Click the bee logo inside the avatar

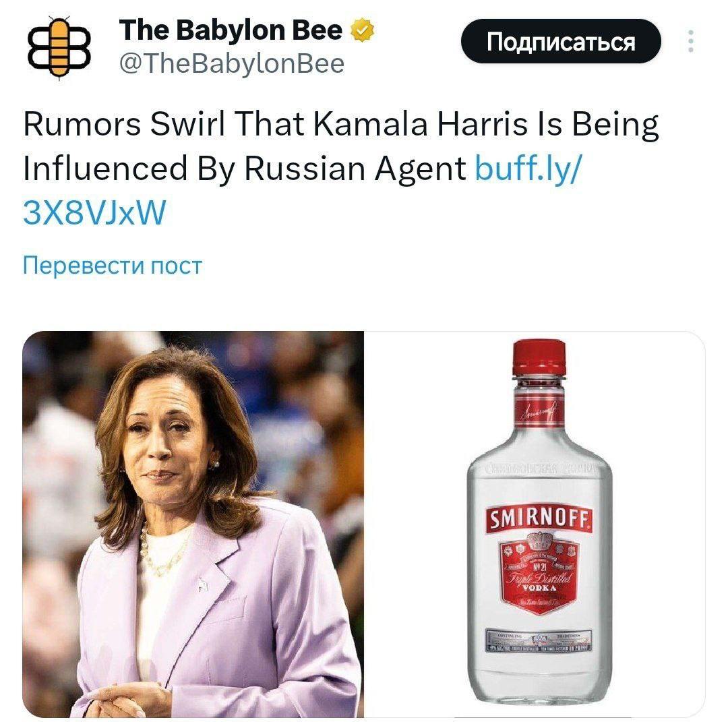tap(59, 47)
